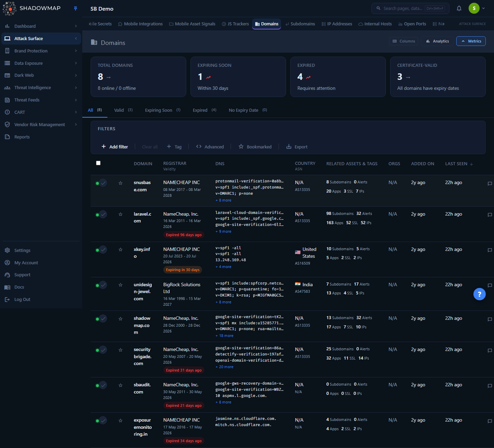Viewport: 494px width, 448px height.
Task: Star the laravel.com domain row
Action: coord(120,214)
